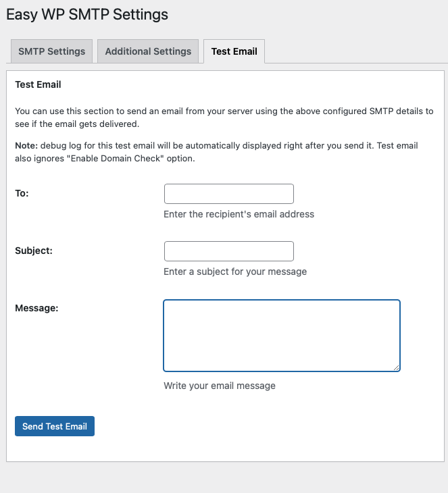Click the Easy WP SMTP Settings title
Image resolution: width=448 pixels, height=493 pixels.
pyautogui.click(x=87, y=14)
